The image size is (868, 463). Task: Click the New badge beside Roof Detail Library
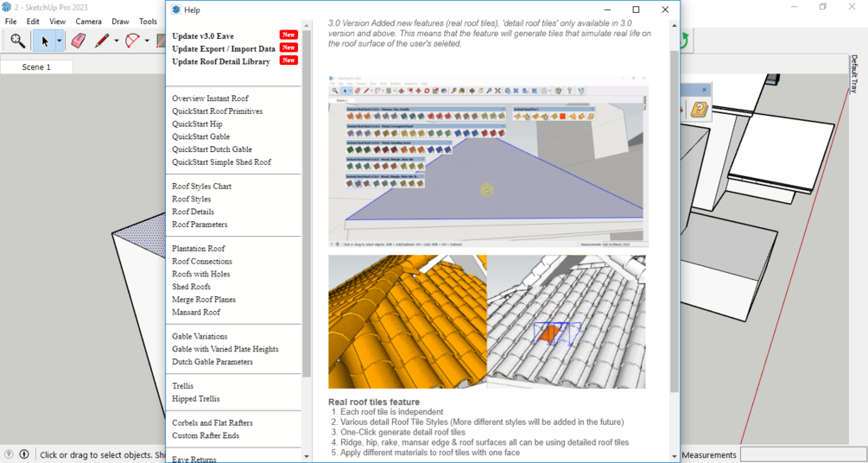click(288, 60)
